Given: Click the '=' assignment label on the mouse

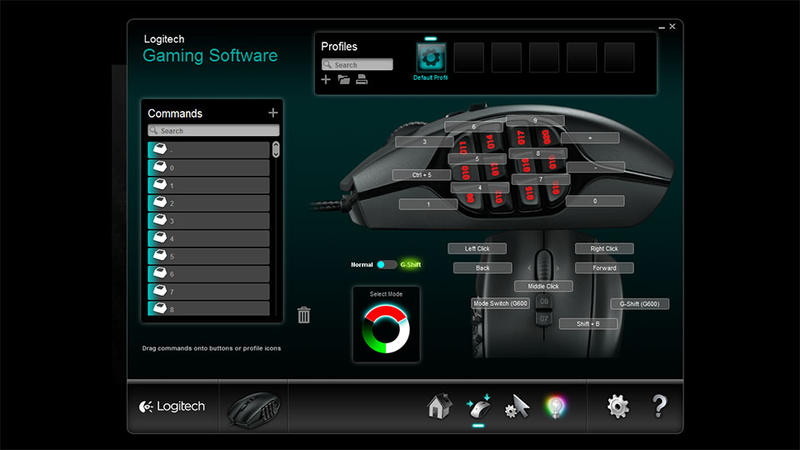Looking at the screenshot, I should click(590, 138).
